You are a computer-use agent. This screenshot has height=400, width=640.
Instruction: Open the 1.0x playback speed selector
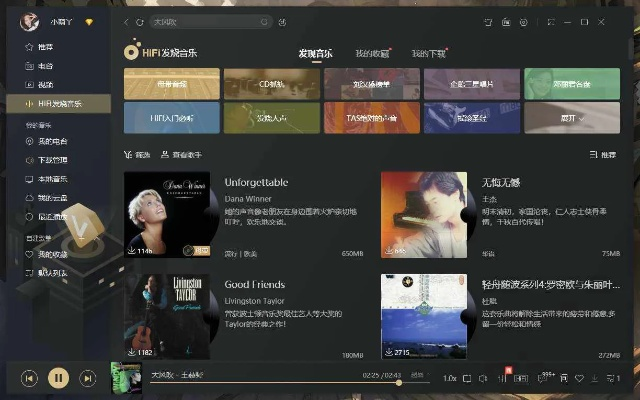tap(449, 378)
